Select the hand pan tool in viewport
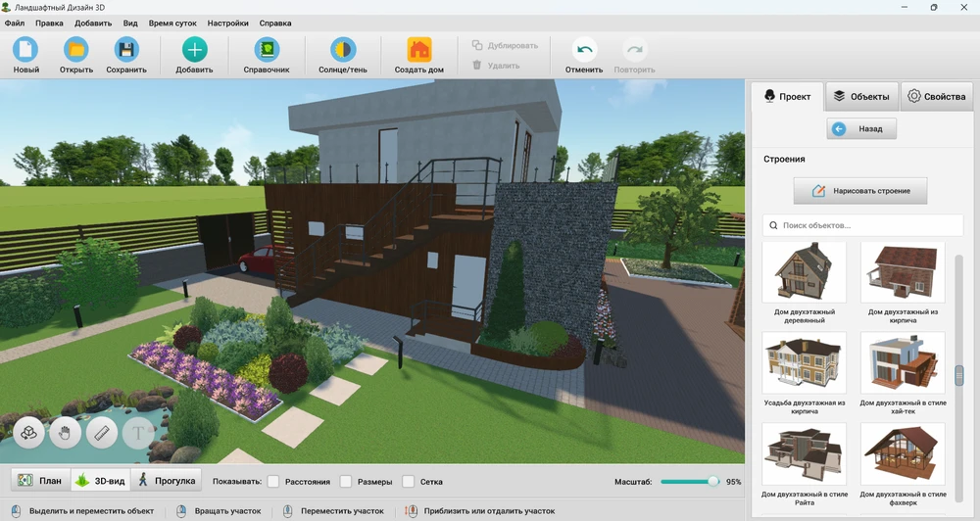This screenshot has width=980, height=521. coord(66,432)
